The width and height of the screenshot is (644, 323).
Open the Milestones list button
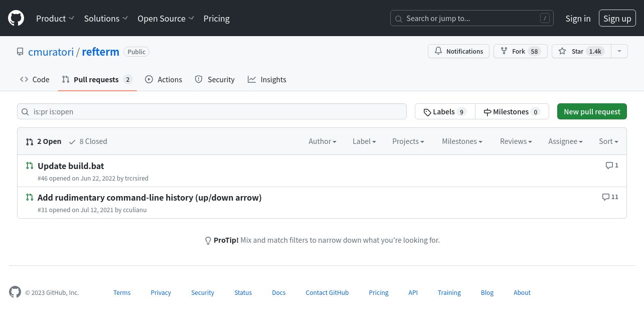point(512,111)
